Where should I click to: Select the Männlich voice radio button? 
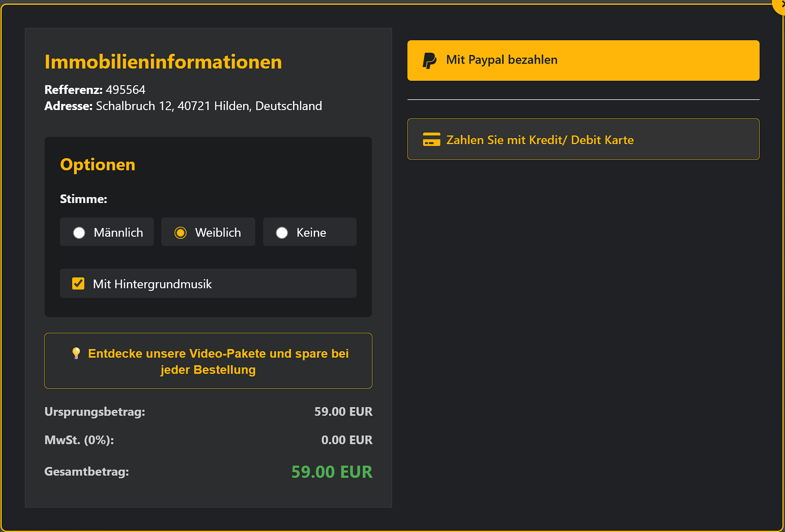[79, 233]
